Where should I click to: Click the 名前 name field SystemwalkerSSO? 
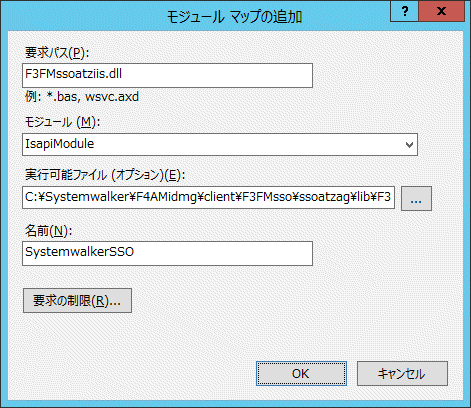coord(167,253)
